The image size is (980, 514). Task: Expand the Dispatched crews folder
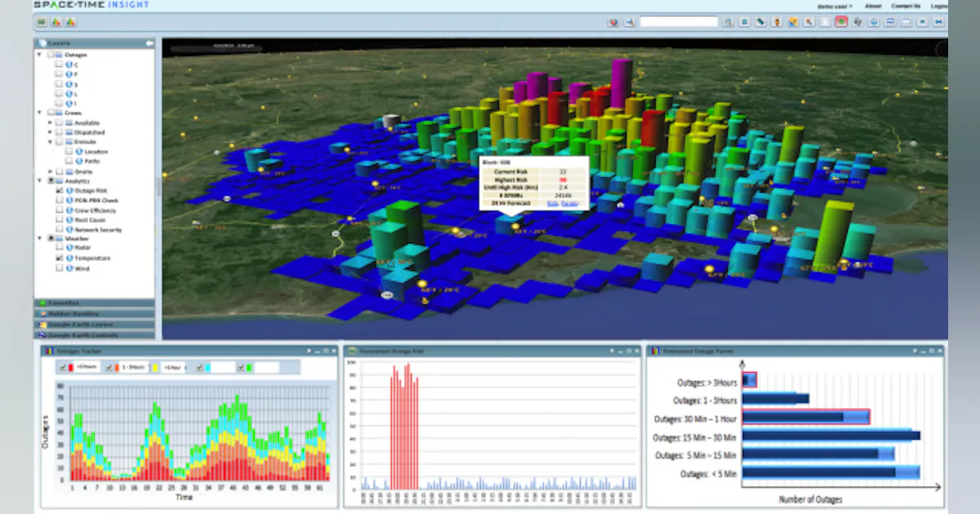tap(50, 132)
